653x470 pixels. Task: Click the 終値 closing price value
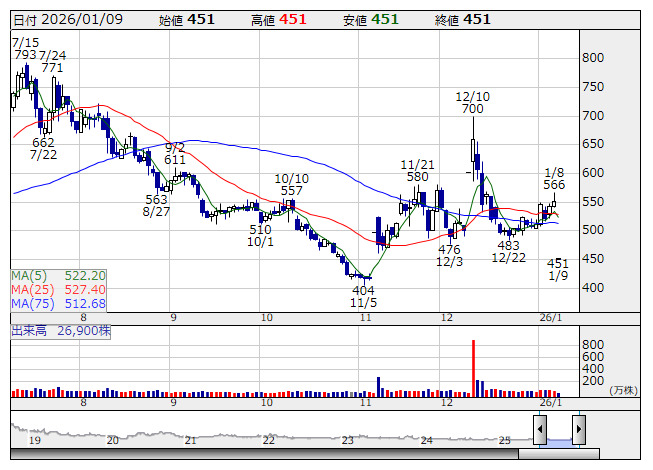pos(477,19)
